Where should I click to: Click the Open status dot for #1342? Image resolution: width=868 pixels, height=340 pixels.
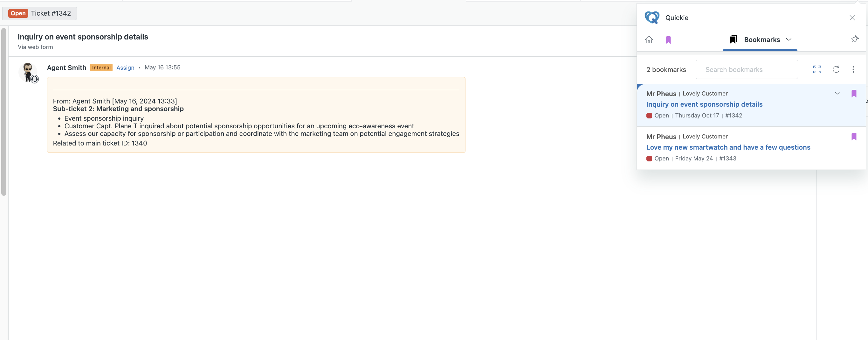pos(649,116)
